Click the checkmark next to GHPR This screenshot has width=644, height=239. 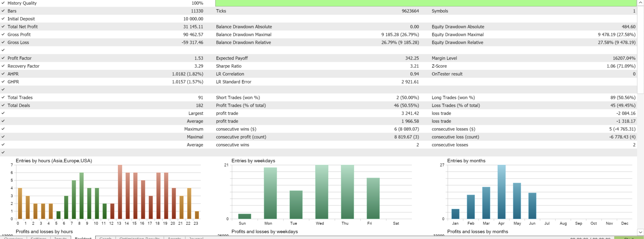click(3, 82)
